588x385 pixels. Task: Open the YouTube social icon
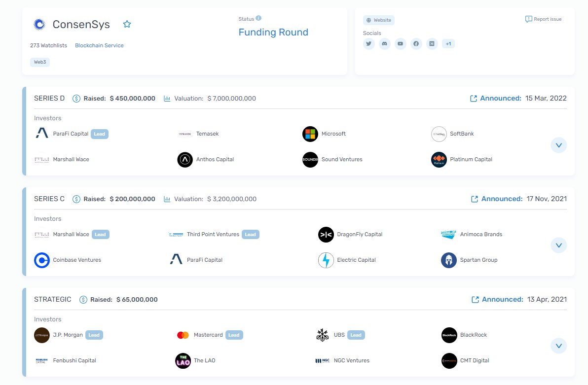click(401, 44)
